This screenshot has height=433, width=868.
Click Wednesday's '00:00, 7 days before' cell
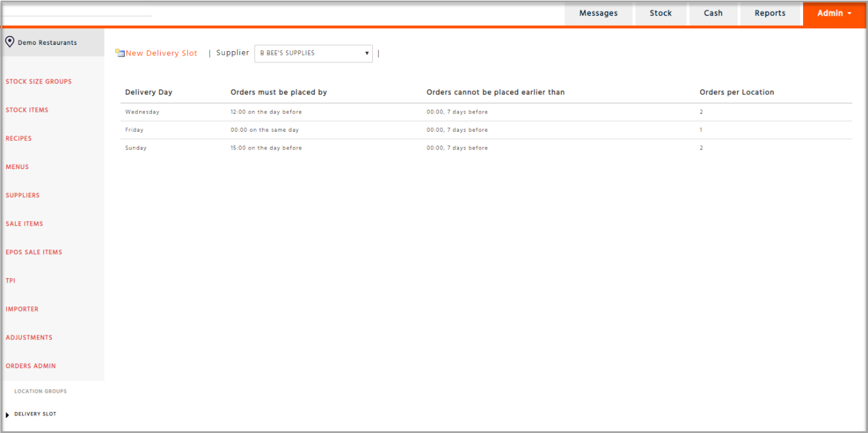(x=457, y=112)
